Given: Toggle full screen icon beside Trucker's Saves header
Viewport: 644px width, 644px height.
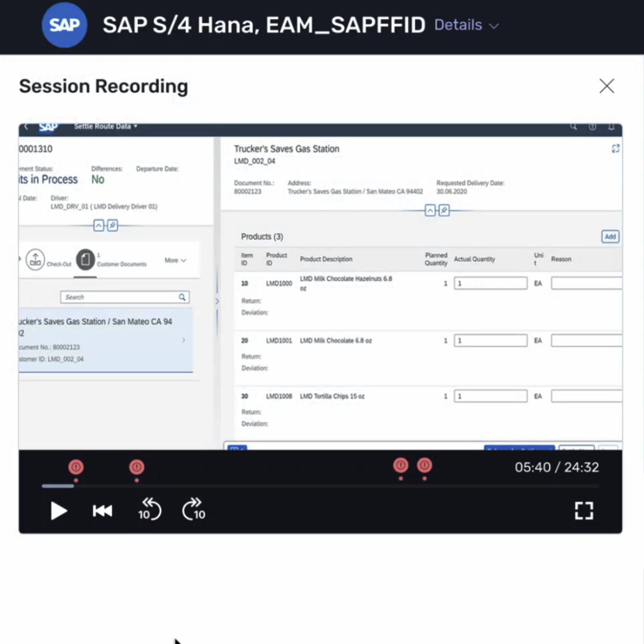Looking at the screenshot, I should (615, 149).
